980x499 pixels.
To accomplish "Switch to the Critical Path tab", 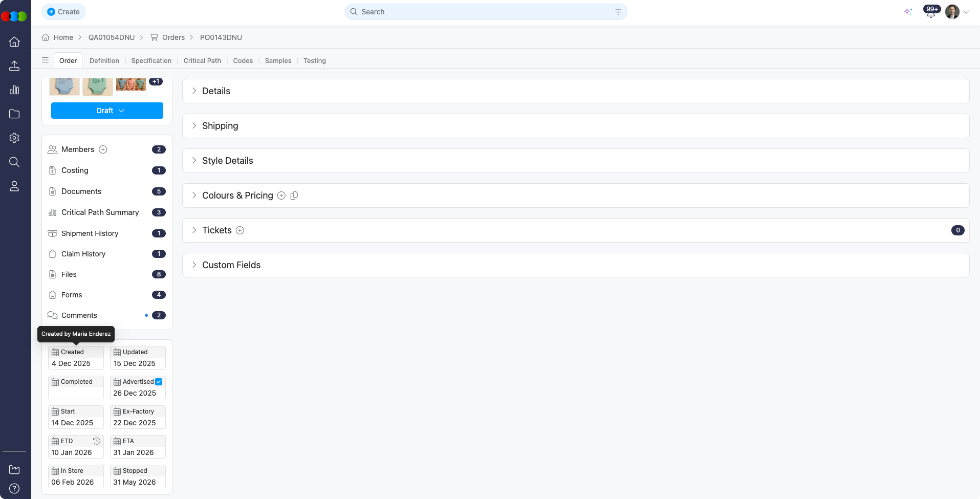I will pos(202,60).
